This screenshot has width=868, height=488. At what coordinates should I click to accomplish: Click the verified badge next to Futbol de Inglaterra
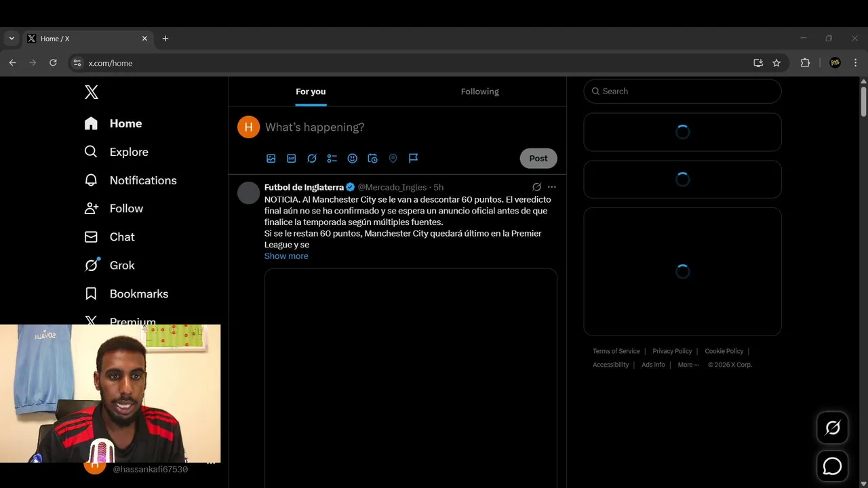point(351,187)
